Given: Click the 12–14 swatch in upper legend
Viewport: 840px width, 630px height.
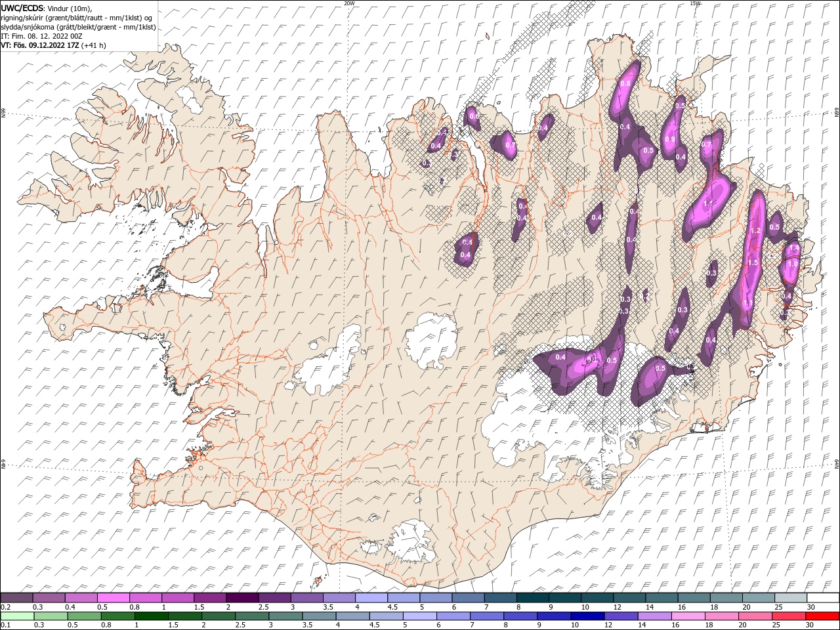Looking at the screenshot, I should (x=629, y=598).
